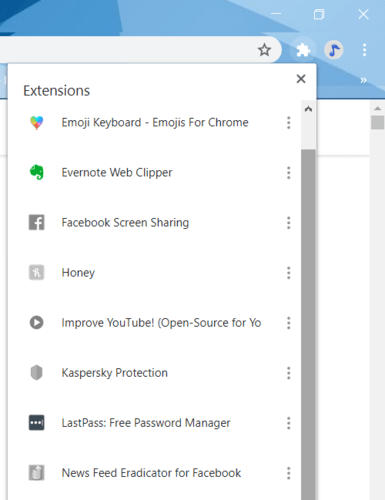Click the Improve YouTube play icon
Screen dimensions: 385x500
point(37,322)
